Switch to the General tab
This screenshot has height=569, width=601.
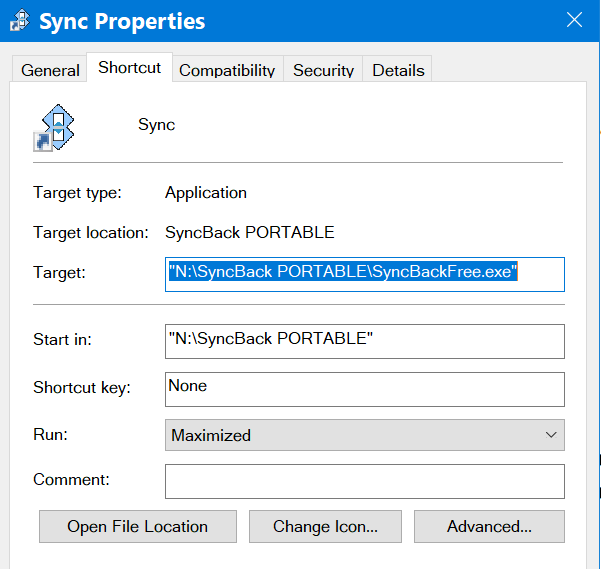coord(50,69)
